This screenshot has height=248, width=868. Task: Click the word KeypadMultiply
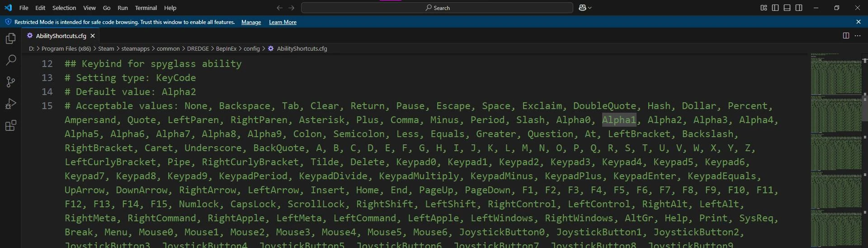point(419,176)
